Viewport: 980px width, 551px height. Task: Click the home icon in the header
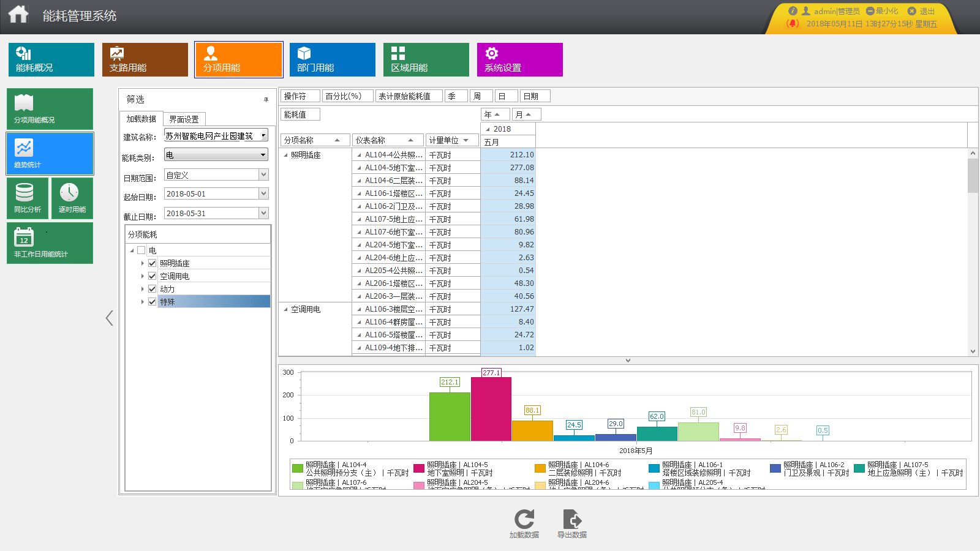(x=18, y=14)
